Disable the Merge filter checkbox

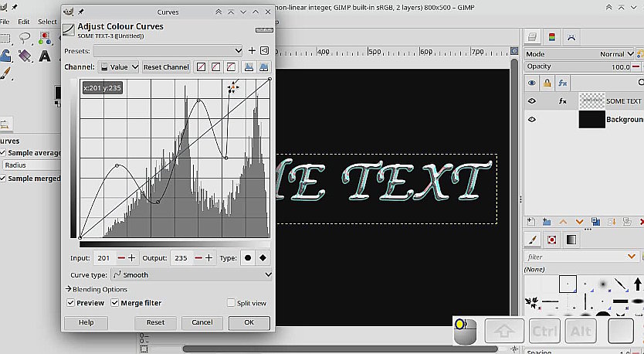(x=115, y=303)
